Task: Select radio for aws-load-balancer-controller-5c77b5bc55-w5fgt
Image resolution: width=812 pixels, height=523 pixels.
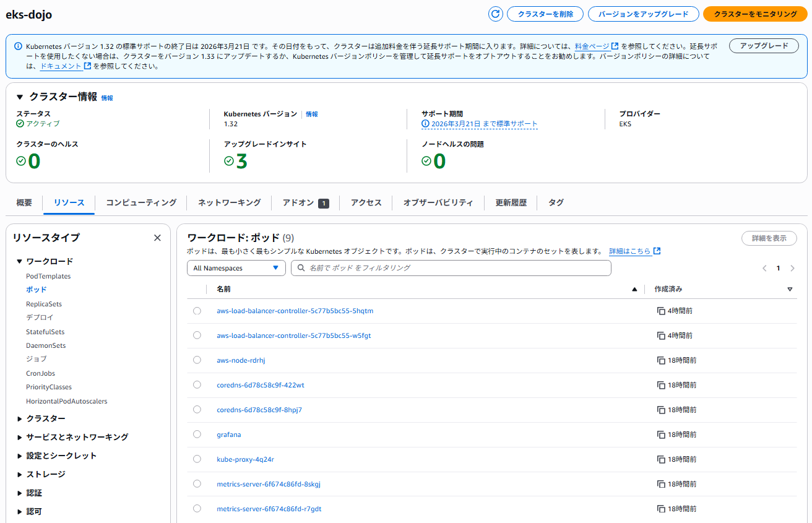Action: [197, 335]
